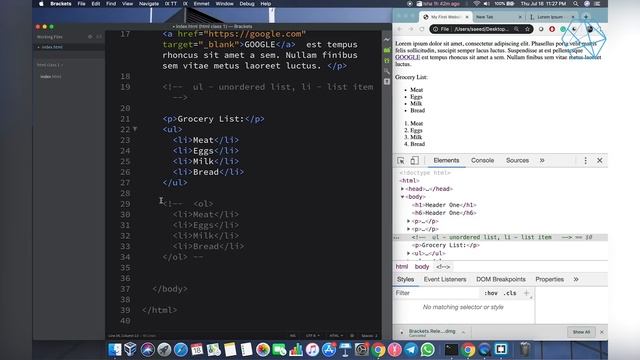640x360 pixels.
Task: Open a new Chrome tab with plus
Action: (x=586, y=17)
